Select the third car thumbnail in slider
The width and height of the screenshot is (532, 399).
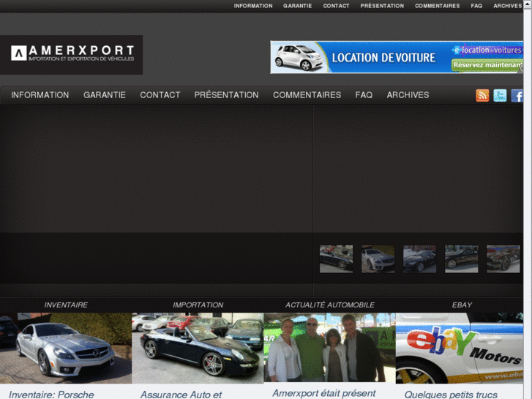(x=419, y=259)
